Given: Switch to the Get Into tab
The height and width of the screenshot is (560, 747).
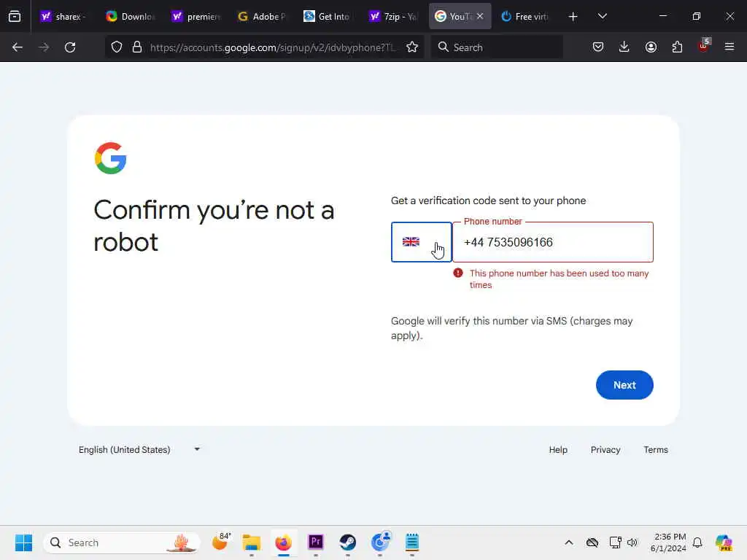Looking at the screenshot, I should 328,17.
